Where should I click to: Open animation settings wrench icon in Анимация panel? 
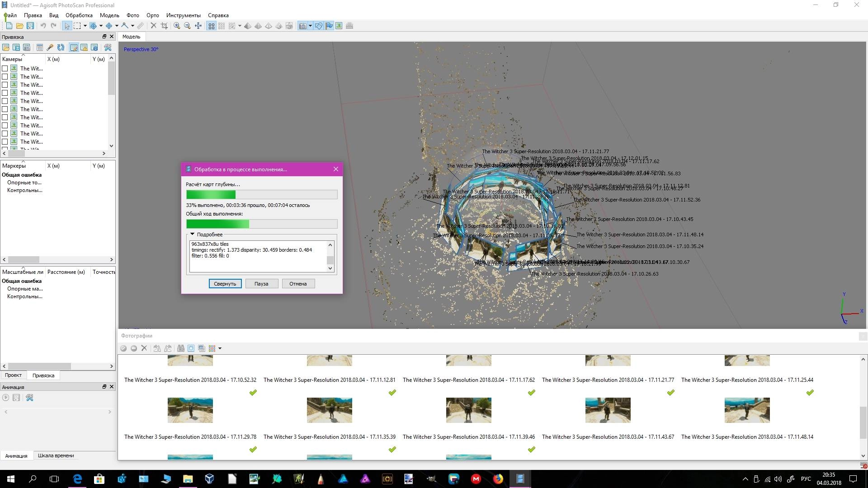coord(29,398)
